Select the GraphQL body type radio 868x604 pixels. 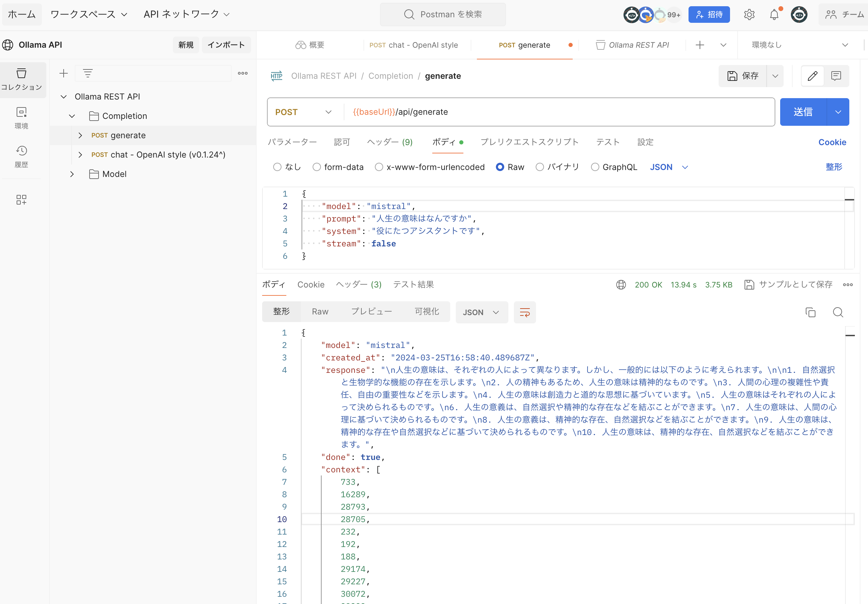[x=595, y=167]
